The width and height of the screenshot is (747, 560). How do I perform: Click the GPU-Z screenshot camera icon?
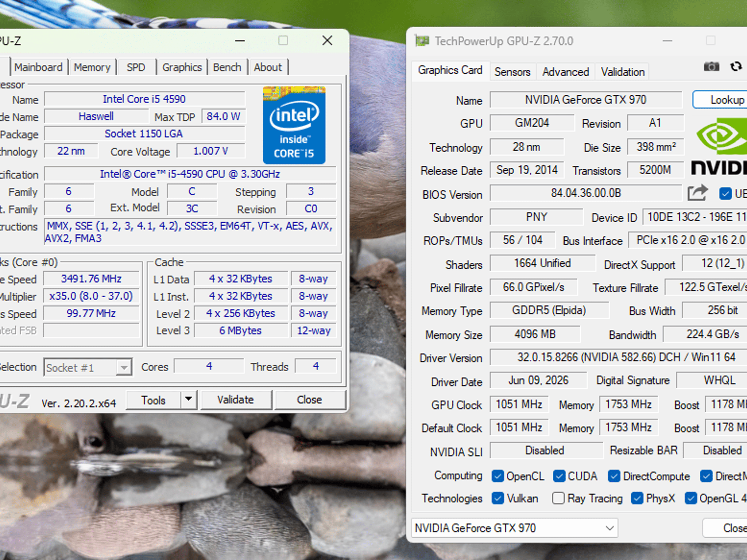[x=711, y=67]
